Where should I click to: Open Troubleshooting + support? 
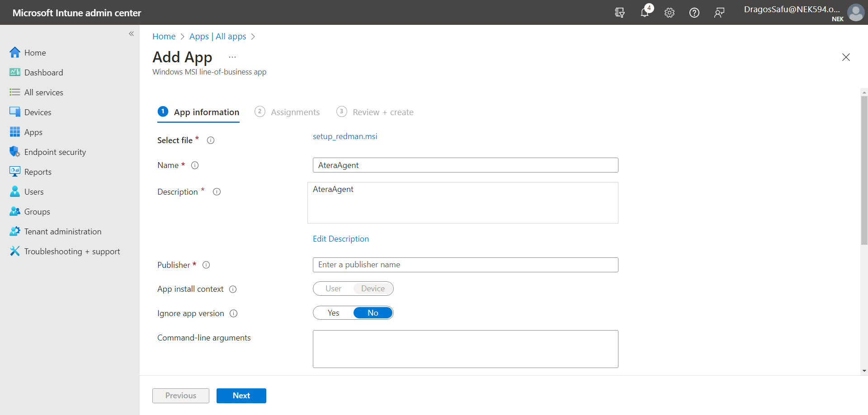tap(72, 251)
